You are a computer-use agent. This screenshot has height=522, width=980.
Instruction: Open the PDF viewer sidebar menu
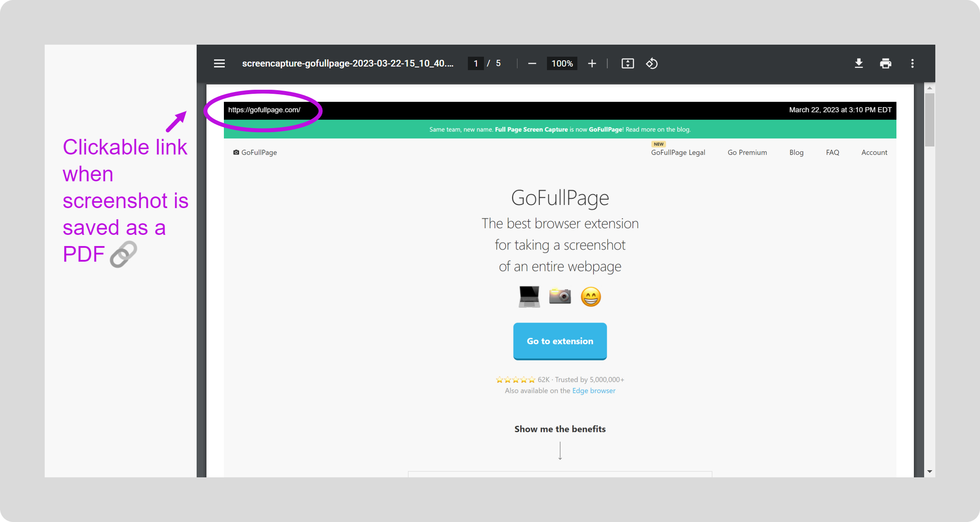[x=219, y=63]
